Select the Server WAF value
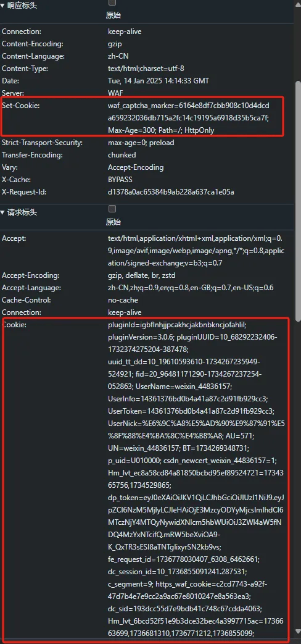301x644 pixels. coord(115,93)
